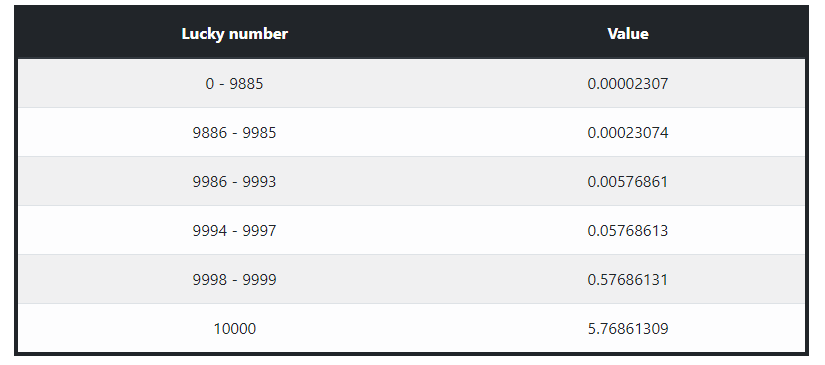
Task: Click the digit 0 in 0 - 9885
Action: tap(210, 84)
